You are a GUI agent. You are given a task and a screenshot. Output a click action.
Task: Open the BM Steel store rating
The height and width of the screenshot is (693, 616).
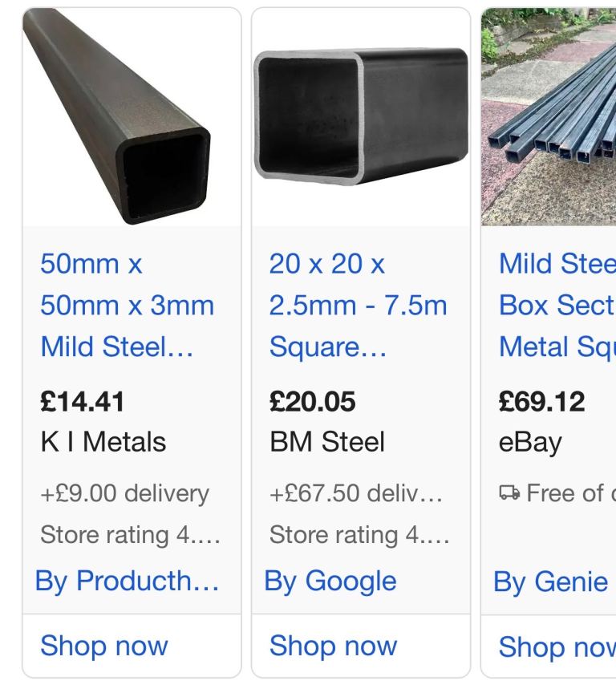359,534
